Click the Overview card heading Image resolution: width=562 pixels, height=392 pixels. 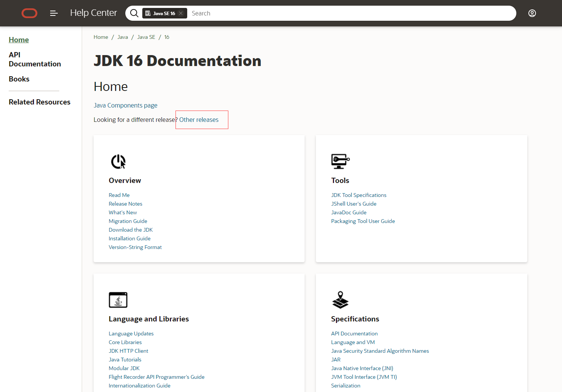coord(125,180)
